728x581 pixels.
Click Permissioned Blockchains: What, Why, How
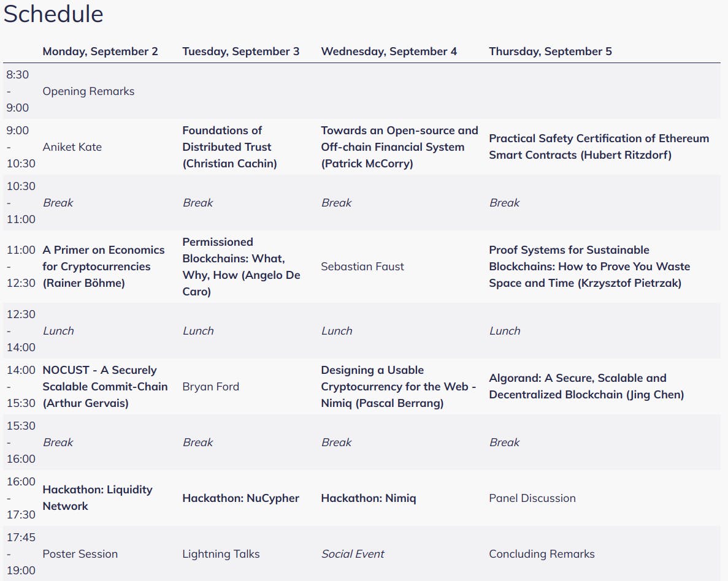[241, 267]
